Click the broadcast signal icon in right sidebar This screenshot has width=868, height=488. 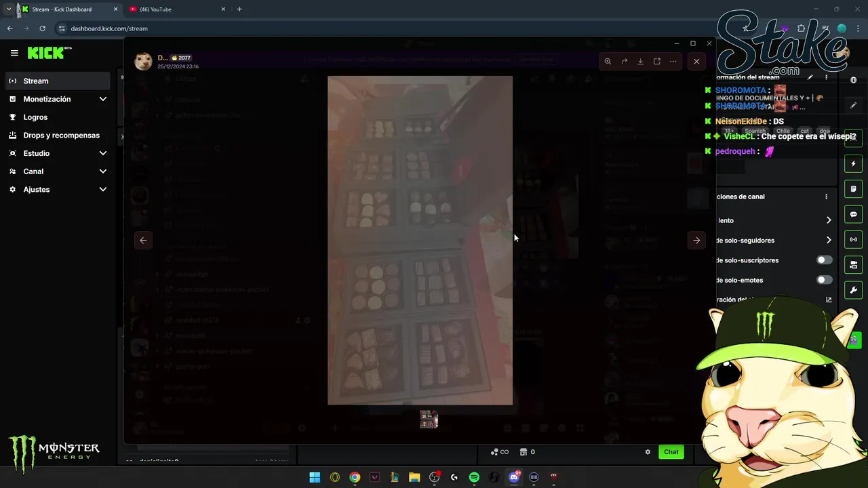(854, 239)
